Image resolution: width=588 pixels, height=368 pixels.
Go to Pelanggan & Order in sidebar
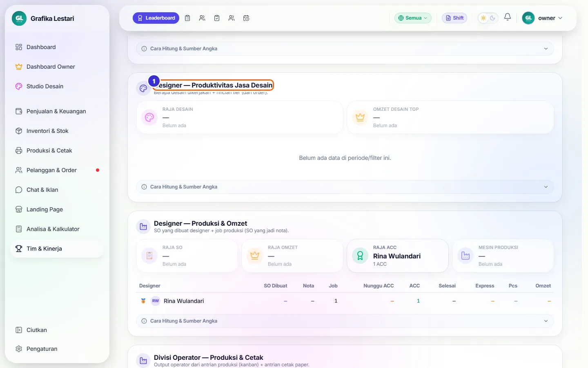(x=57, y=170)
